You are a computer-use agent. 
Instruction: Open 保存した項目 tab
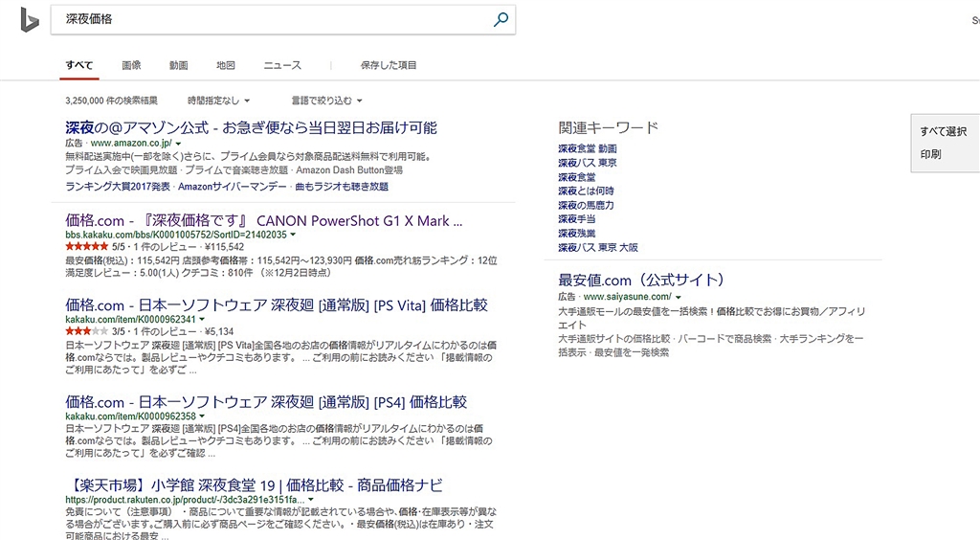click(389, 65)
